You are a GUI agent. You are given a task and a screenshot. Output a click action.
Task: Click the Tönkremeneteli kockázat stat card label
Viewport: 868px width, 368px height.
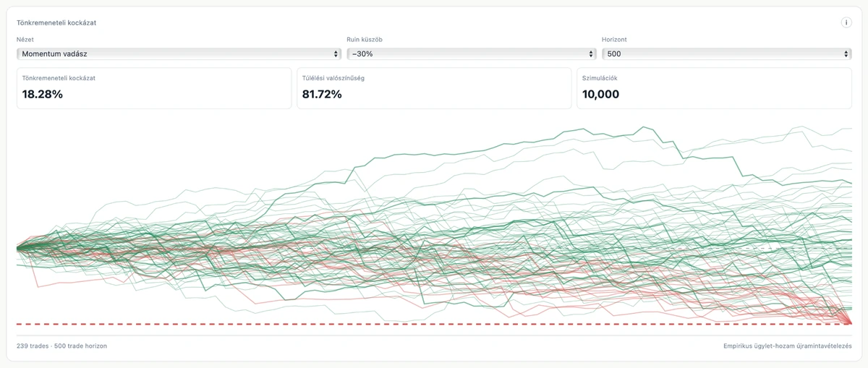(59, 78)
